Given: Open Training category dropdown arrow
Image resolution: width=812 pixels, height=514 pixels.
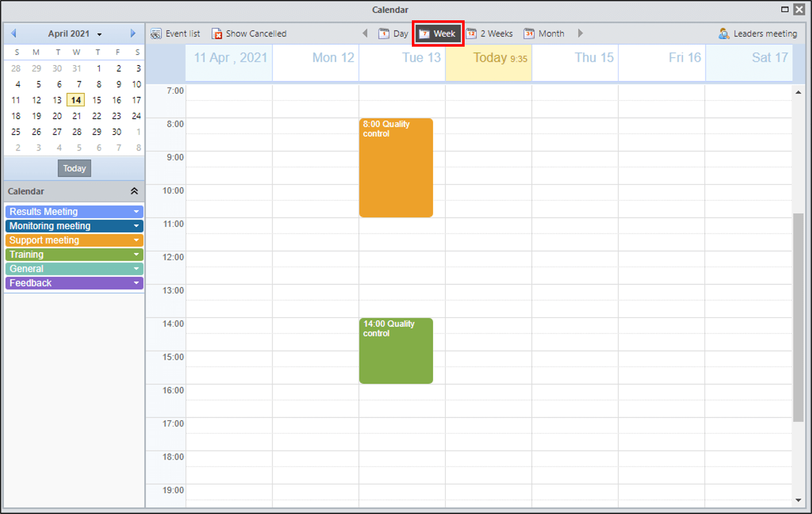Looking at the screenshot, I should 136,254.
